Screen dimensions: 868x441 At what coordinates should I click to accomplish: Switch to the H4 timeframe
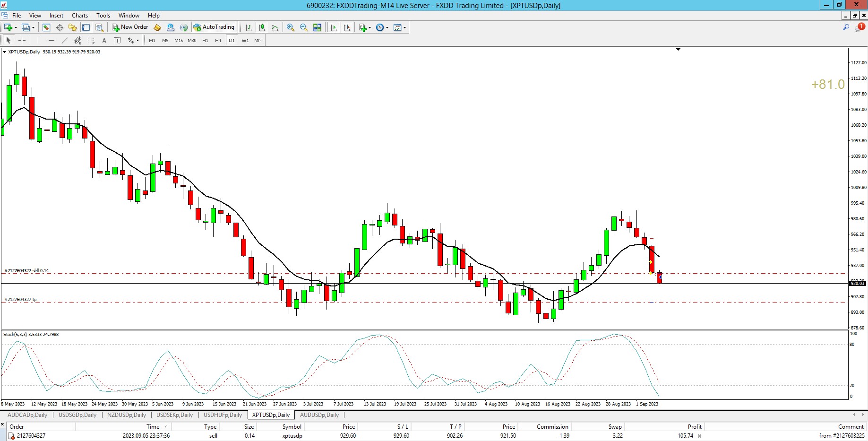point(218,40)
